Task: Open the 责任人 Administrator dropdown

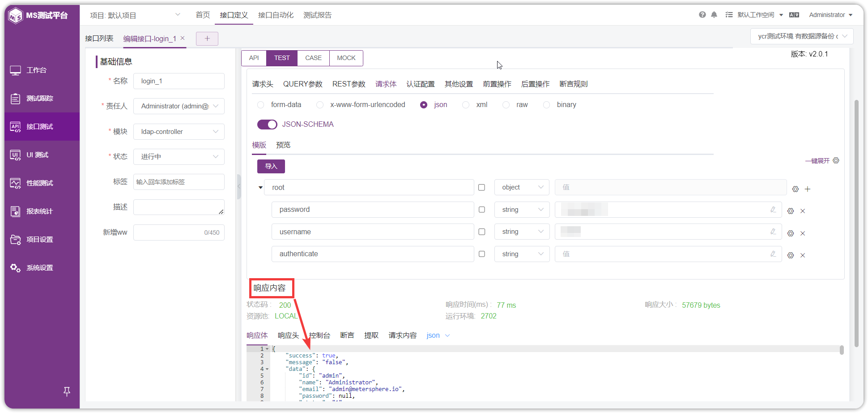Action: tap(179, 106)
